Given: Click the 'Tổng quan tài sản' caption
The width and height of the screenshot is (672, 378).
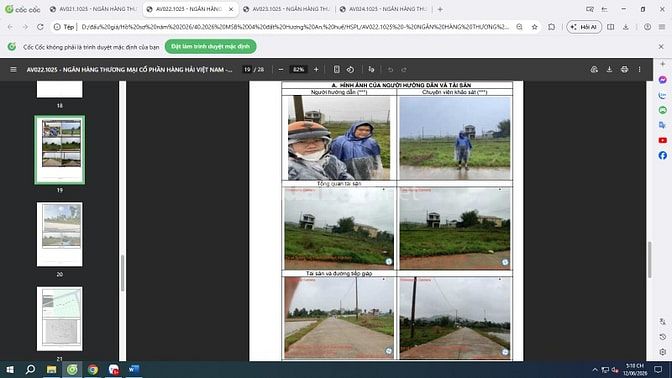Looking at the screenshot, I should pyautogui.click(x=339, y=183).
